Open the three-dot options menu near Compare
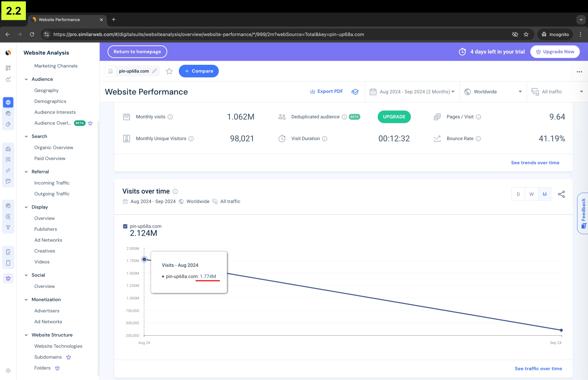 click(580, 71)
